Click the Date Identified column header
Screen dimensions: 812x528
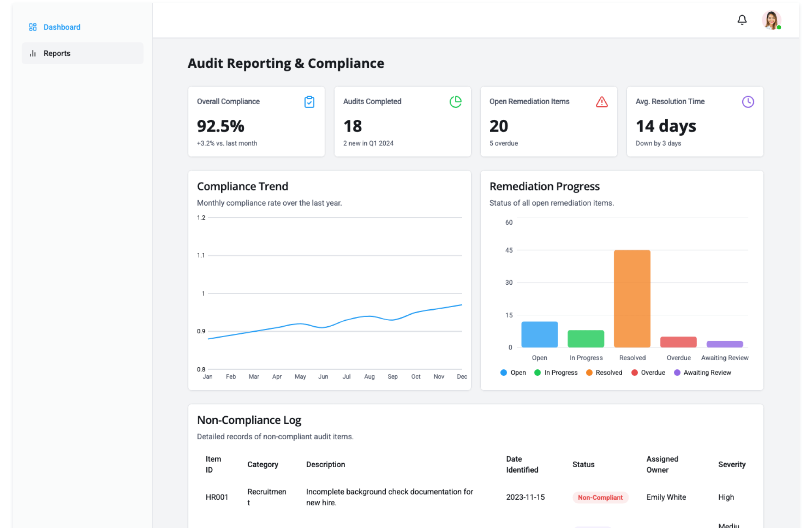coord(522,465)
